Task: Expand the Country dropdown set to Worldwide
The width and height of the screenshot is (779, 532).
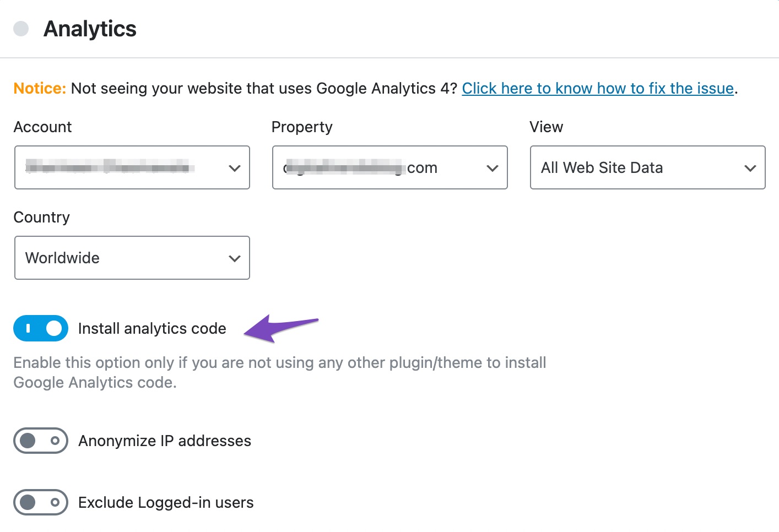Action: coord(132,258)
